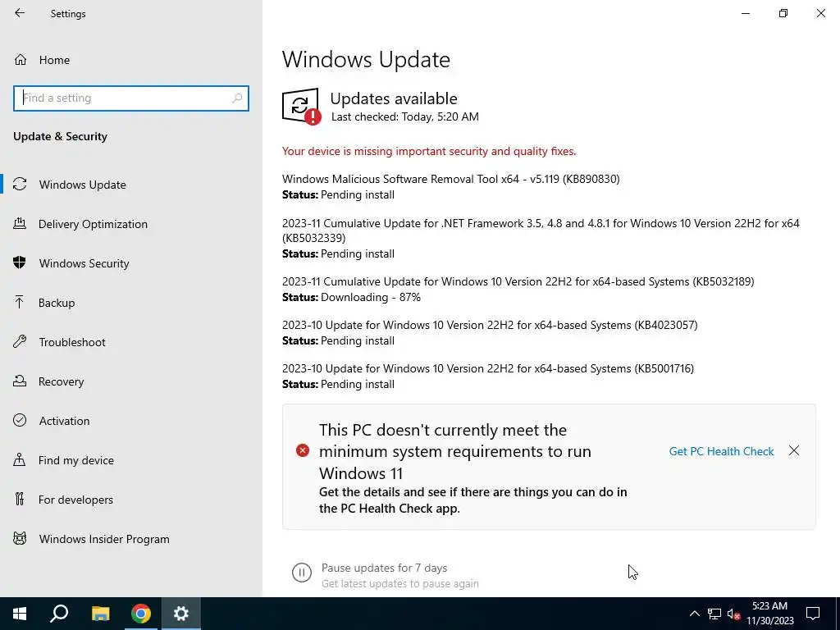This screenshot has width=840, height=630.
Task: Click the Recovery icon in the sidebar
Action: pos(20,381)
